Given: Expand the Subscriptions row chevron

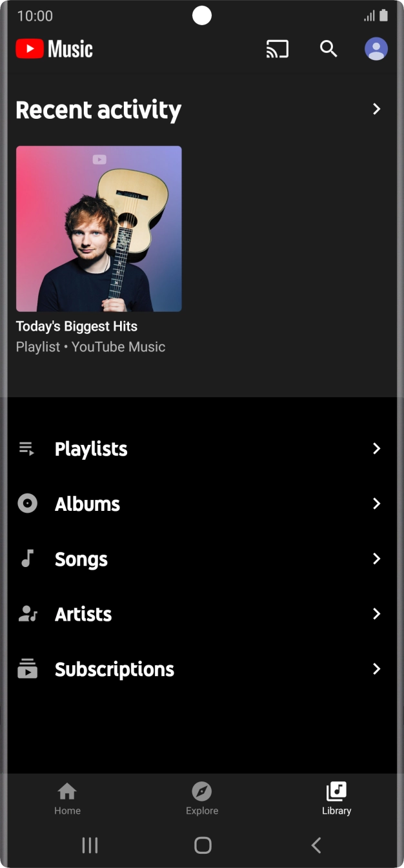Looking at the screenshot, I should (x=376, y=669).
